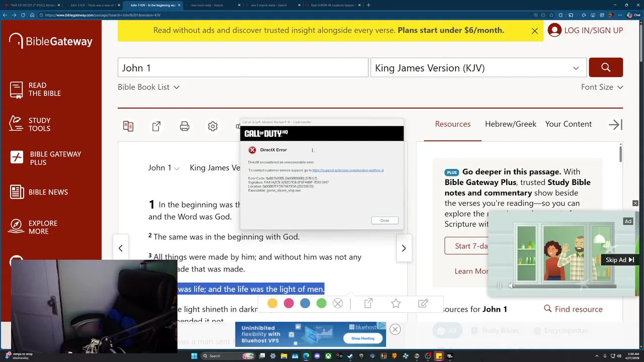Screen dimensions: 644x362
Task: Click the BibleGateway logo
Action: coord(50,41)
